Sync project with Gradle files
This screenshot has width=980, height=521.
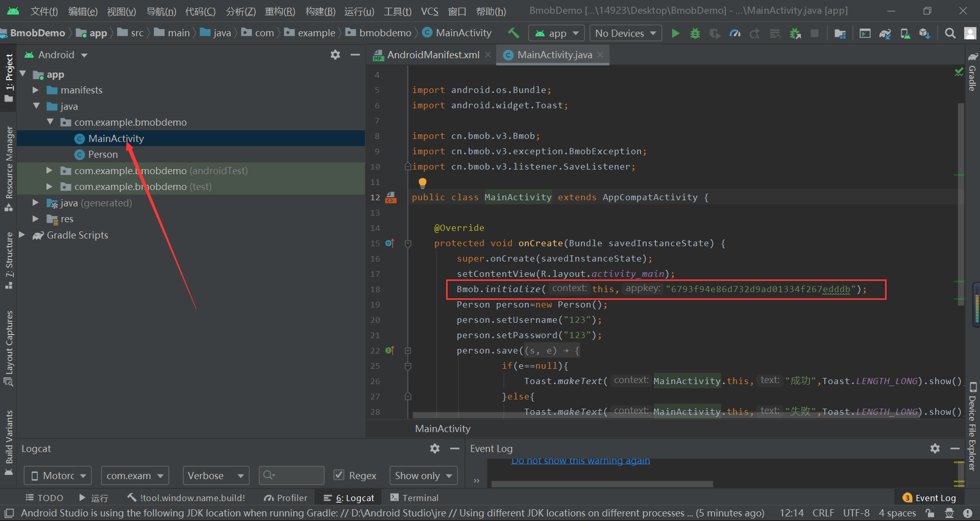point(885,33)
